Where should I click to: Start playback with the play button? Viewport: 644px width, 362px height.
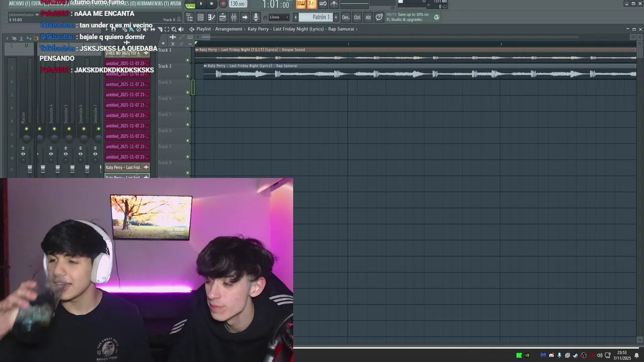click(201, 4)
